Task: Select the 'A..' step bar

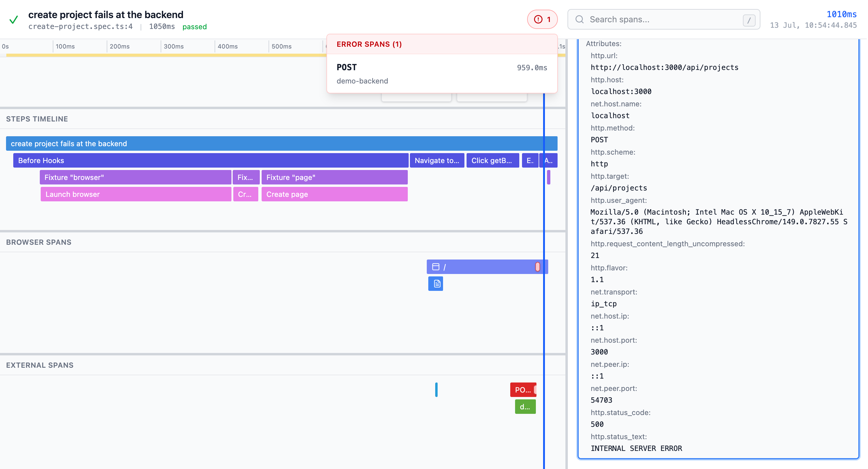Action: coord(549,160)
